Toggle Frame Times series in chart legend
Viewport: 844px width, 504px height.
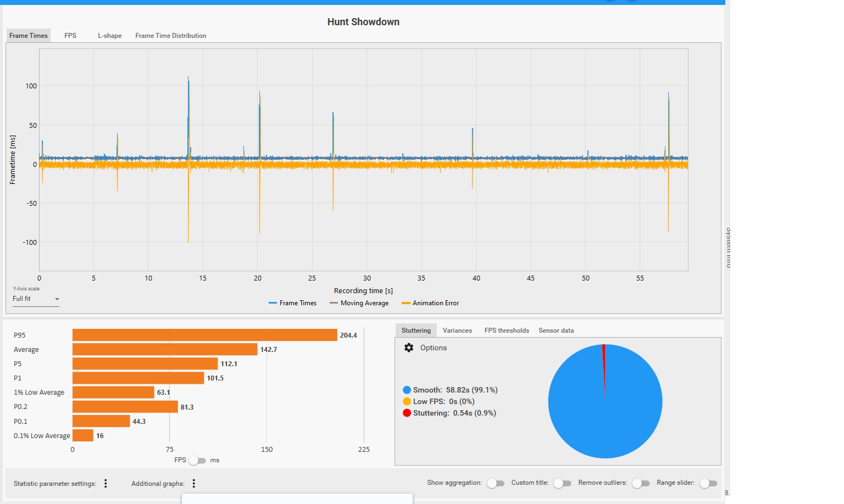coord(292,303)
